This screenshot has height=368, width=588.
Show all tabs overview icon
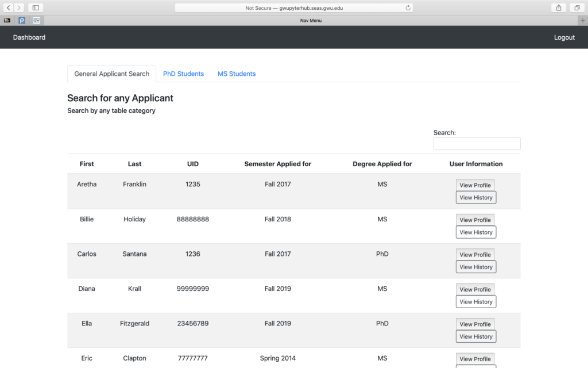pos(577,8)
